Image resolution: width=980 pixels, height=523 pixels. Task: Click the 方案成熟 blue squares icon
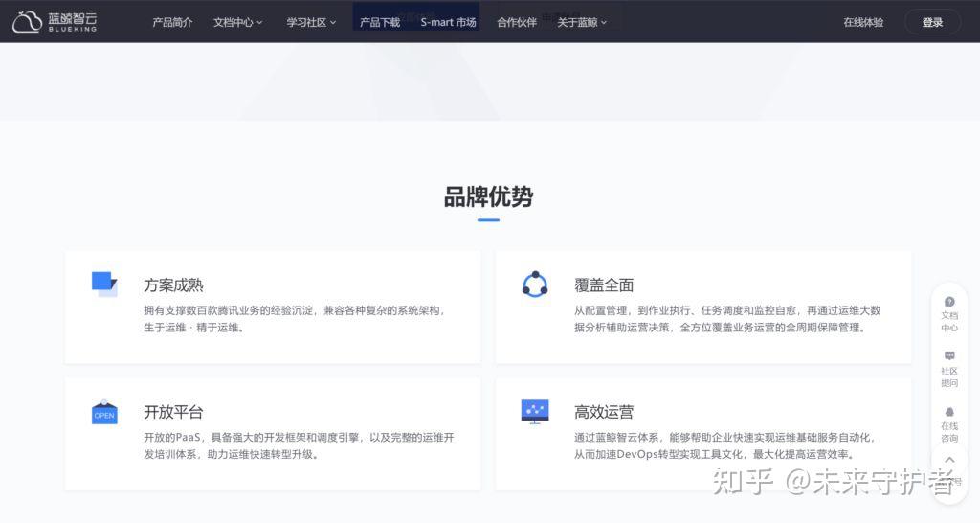(104, 284)
